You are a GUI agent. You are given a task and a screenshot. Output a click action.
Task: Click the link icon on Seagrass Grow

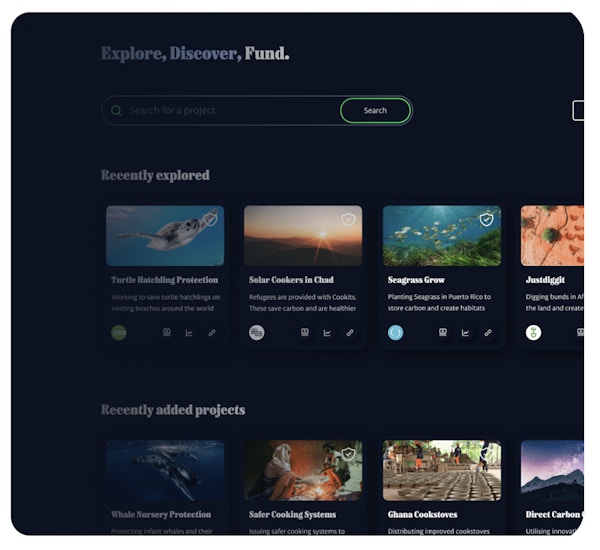(x=488, y=333)
